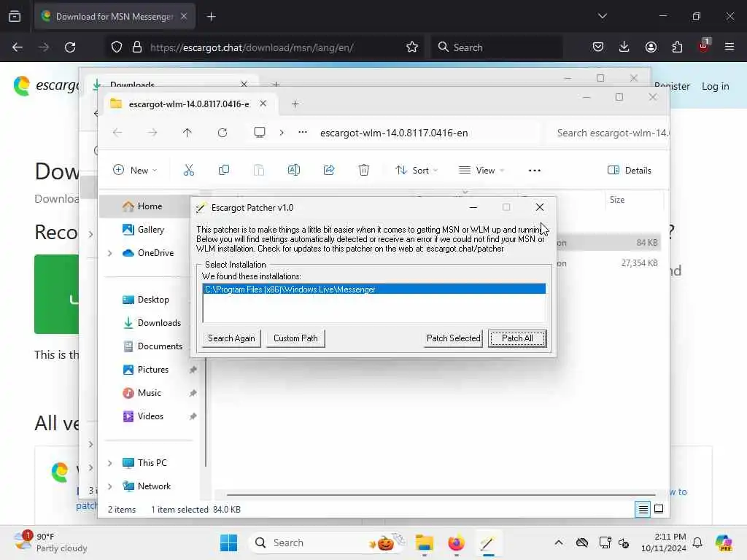The width and height of the screenshot is (747, 560).
Task: Click the Explorer Back arrow
Action: (117, 133)
